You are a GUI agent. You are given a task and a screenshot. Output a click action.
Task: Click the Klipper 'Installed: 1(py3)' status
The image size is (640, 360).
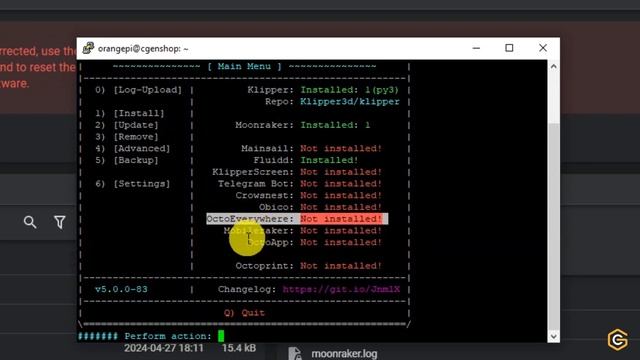[x=349, y=90]
